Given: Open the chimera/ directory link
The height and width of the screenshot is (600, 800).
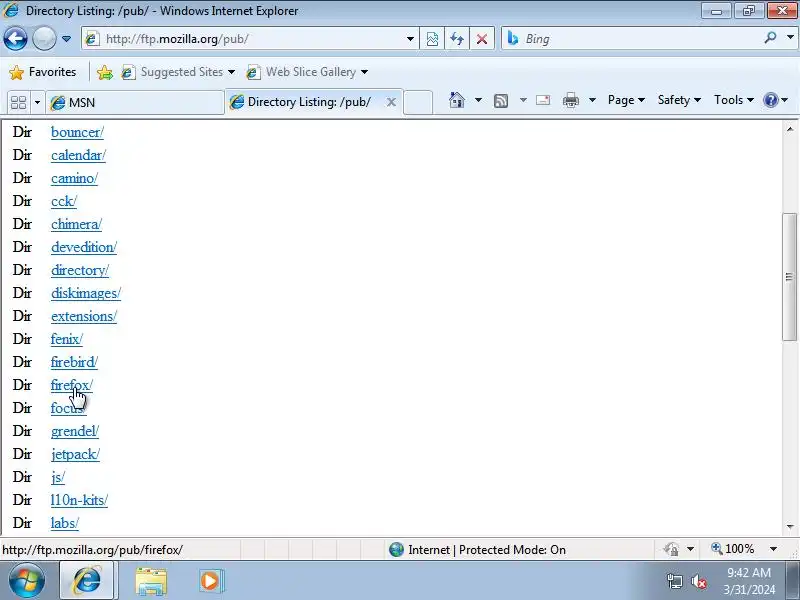Looking at the screenshot, I should [x=77, y=224].
